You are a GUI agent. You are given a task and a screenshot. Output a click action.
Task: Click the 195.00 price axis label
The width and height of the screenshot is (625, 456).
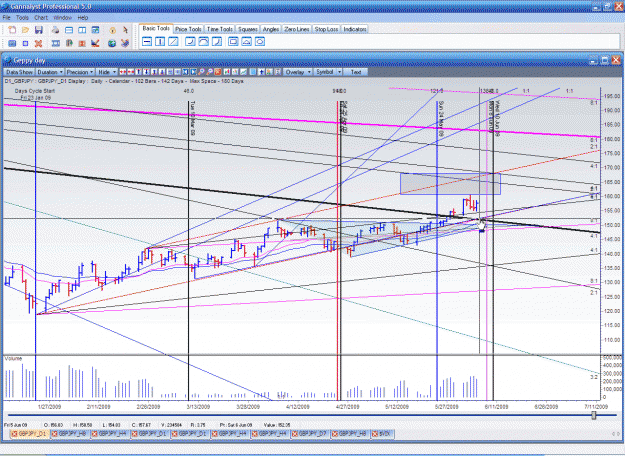click(612, 96)
